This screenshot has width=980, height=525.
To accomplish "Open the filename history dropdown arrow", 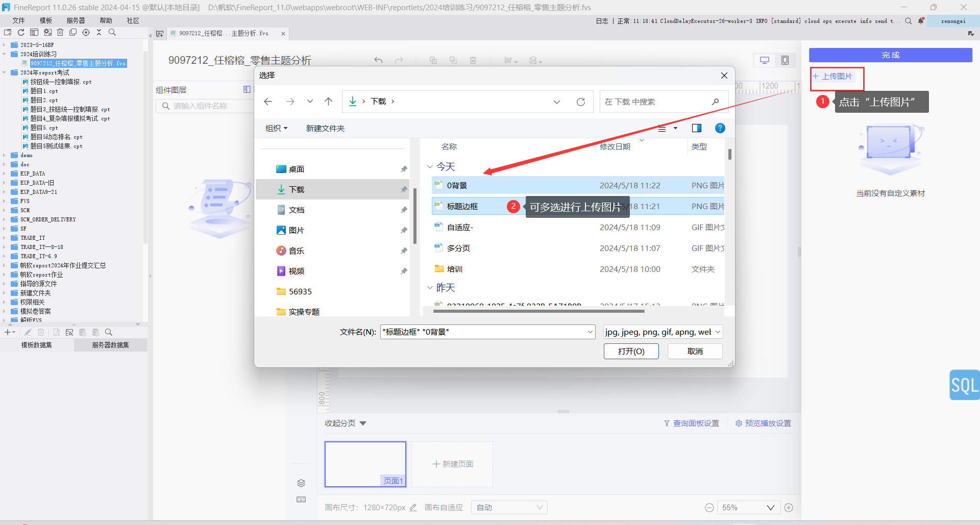I will pos(590,332).
